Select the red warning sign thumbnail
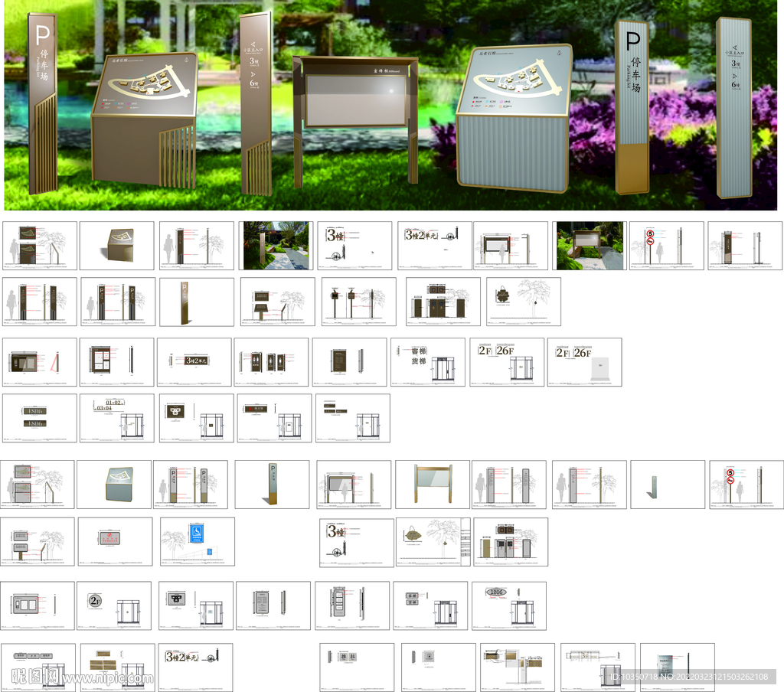 click(115, 541)
